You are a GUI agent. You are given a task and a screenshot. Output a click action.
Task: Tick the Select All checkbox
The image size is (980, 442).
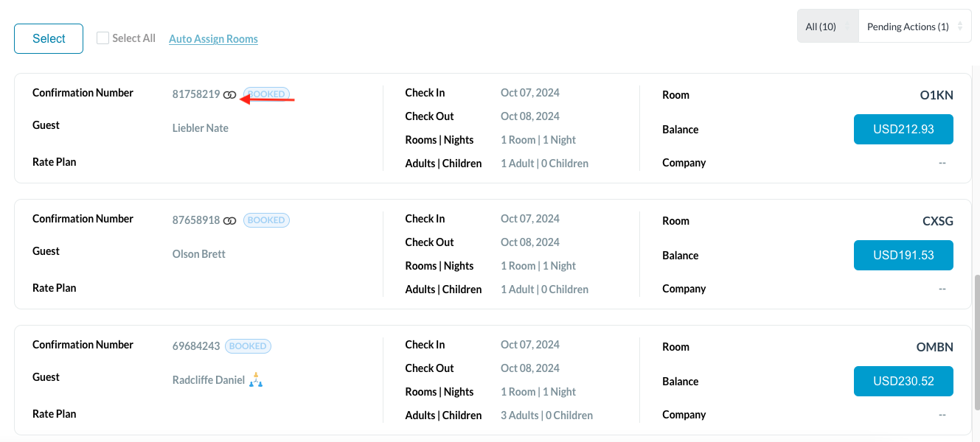click(x=103, y=38)
